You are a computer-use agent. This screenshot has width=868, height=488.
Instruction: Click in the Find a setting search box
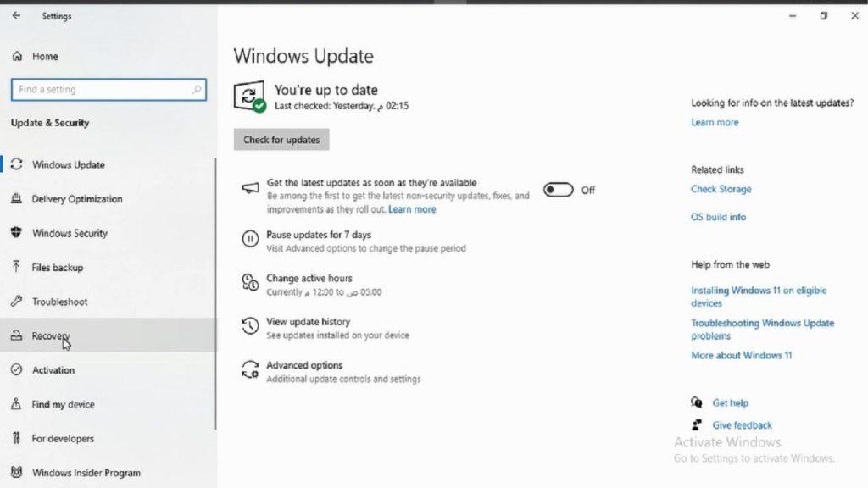[102, 90]
